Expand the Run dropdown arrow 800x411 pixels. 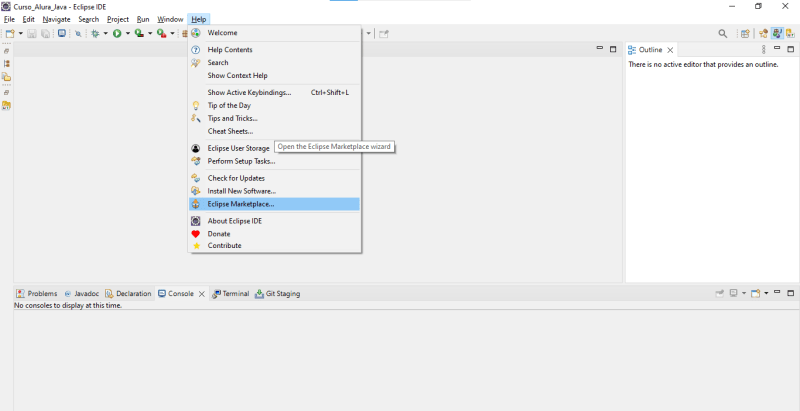128,34
